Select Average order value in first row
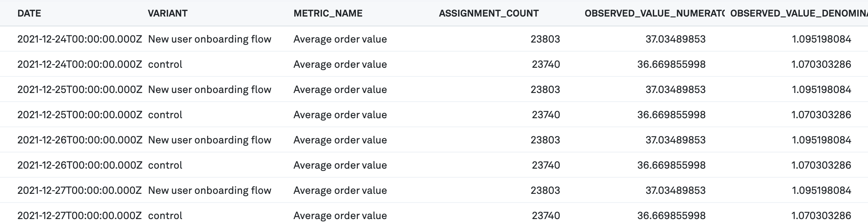 coord(340,39)
